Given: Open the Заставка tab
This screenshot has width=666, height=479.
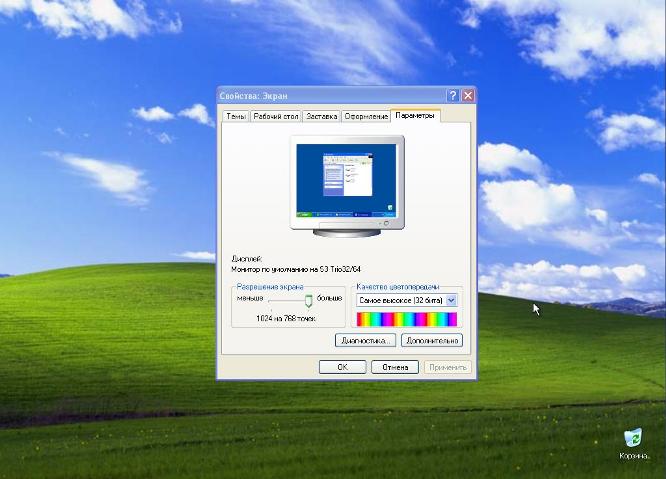Looking at the screenshot, I should click(322, 116).
